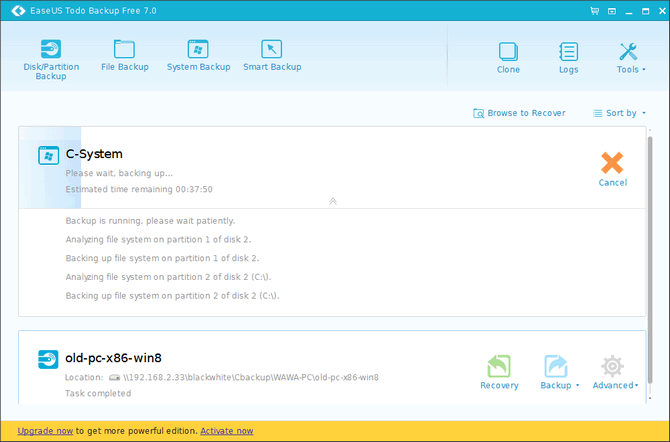Click Browse to Recover
This screenshot has height=442, width=670.
519,113
